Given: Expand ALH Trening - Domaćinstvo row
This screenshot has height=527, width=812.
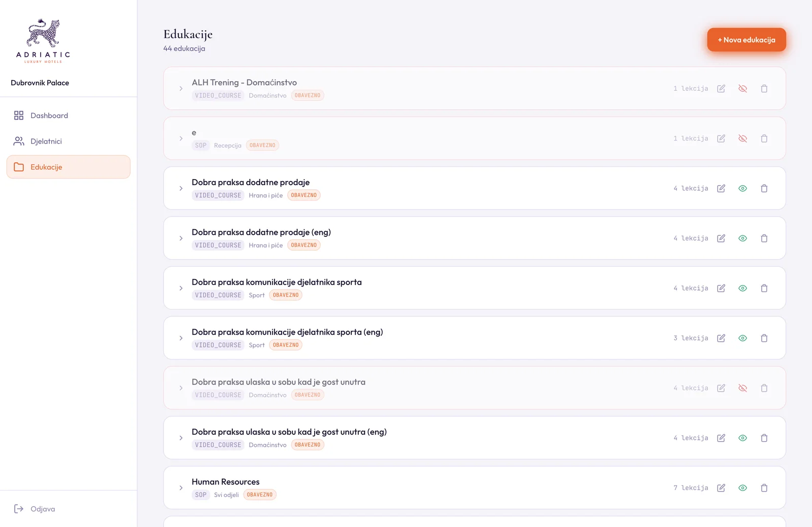Looking at the screenshot, I should 181,89.
